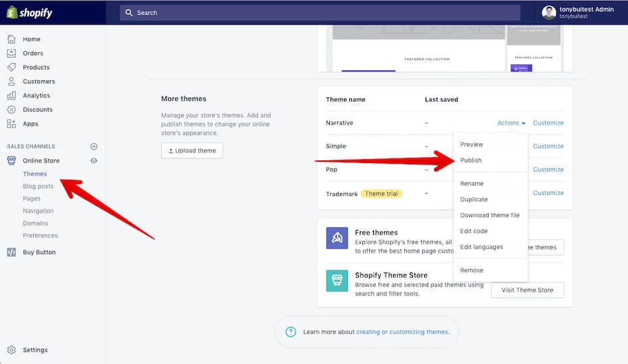Click the Buy Button code icon
628x364 pixels.
click(11, 252)
